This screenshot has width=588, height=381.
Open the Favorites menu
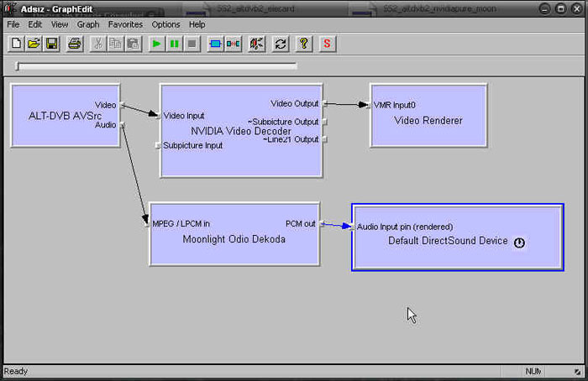(x=125, y=24)
